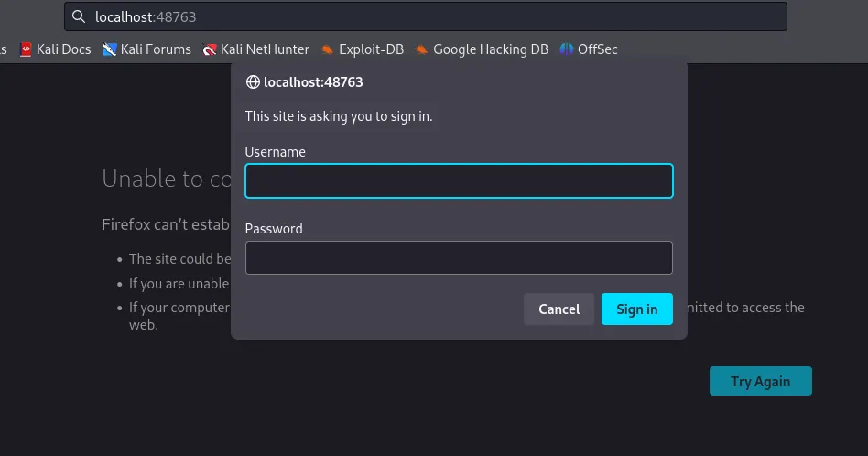Click the Kali Forums bookmark icon
This screenshot has height=456, width=868.
point(109,49)
